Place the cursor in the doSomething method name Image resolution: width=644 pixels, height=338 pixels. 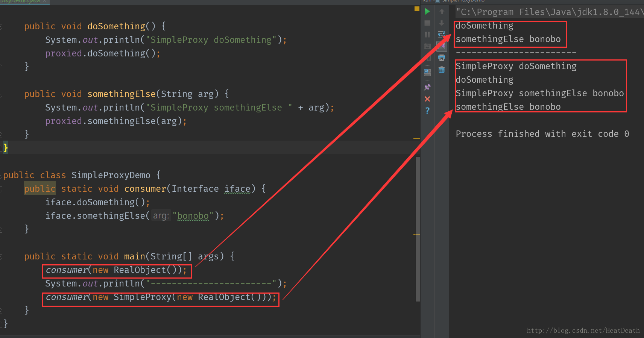click(x=116, y=26)
